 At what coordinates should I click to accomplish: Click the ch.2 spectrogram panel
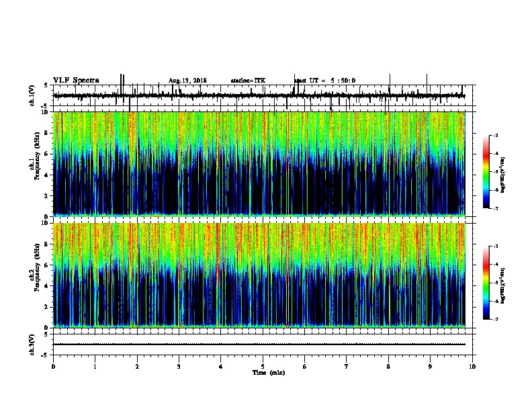pyautogui.click(x=259, y=275)
